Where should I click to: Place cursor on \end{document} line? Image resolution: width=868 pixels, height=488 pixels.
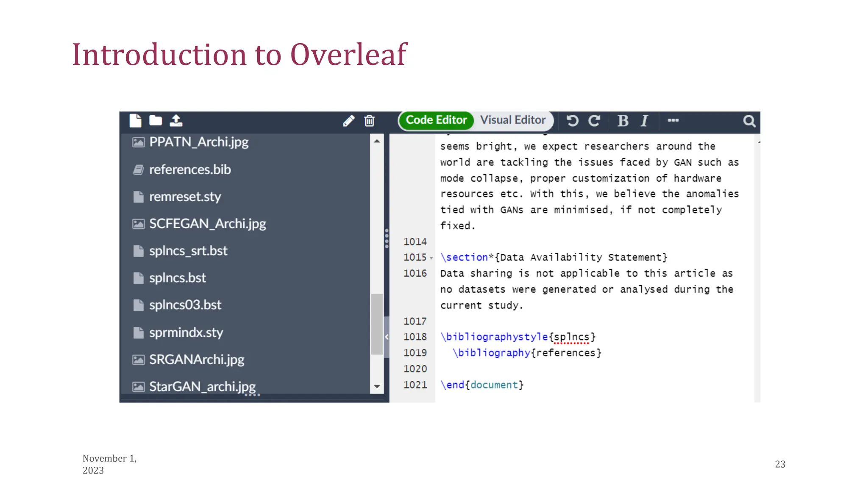click(482, 385)
